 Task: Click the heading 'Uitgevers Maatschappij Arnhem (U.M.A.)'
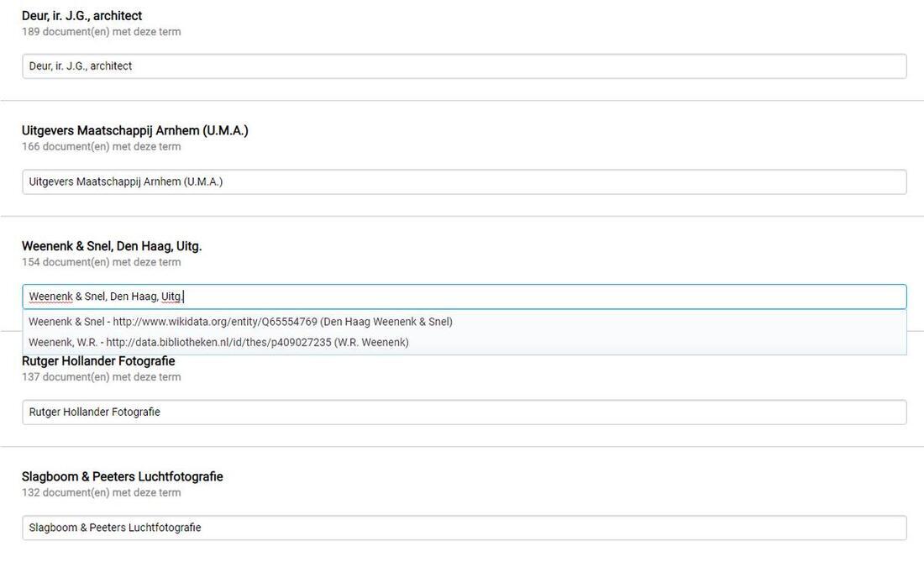point(135,131)
